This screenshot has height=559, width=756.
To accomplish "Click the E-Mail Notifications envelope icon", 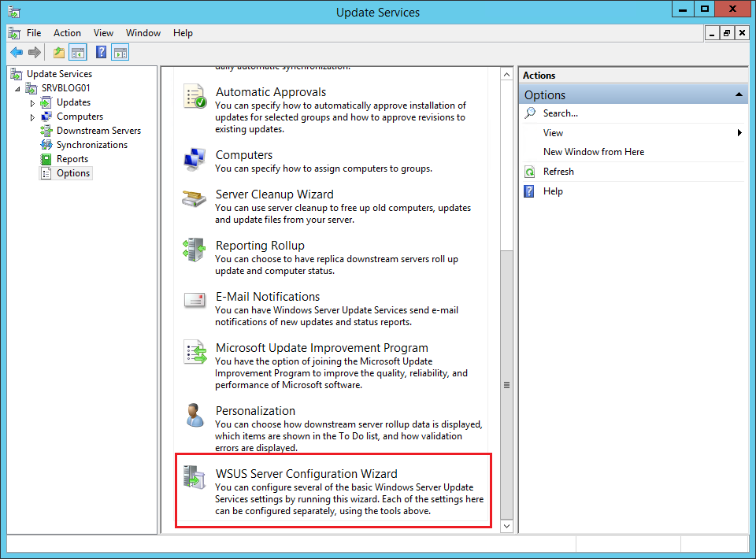I will [x=195, y=300].
